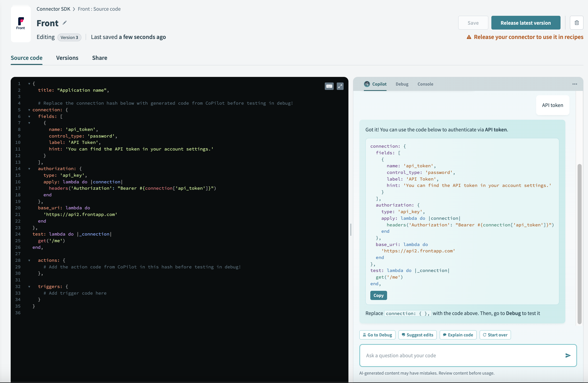The height and width of the screenshot is (383, 588).
Task: Open the Versions tab
Action: point(67,58)
